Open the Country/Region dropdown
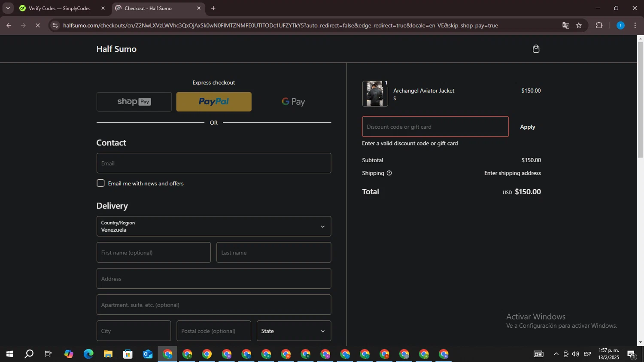The image size is (644, 362). pos(214,226)
